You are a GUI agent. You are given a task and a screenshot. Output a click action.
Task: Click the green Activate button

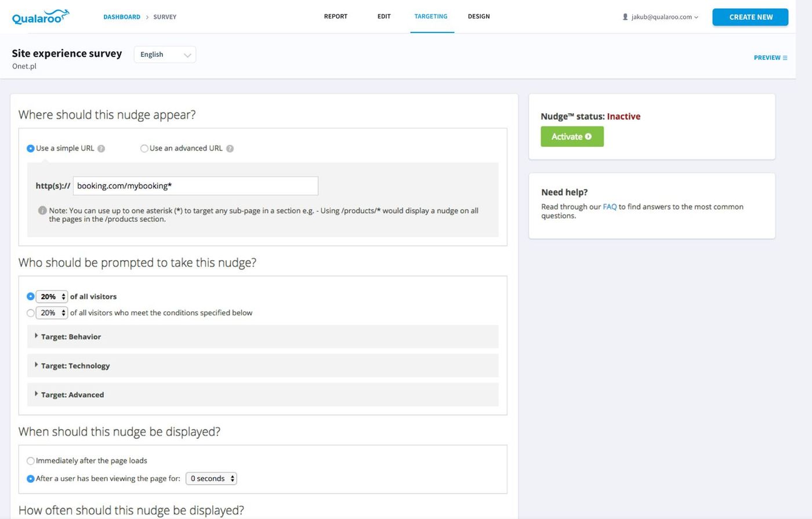[572, 137]
